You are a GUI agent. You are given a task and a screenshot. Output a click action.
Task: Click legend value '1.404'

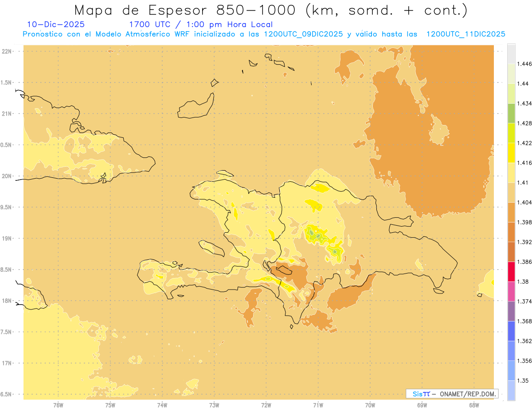coord(525,202)
